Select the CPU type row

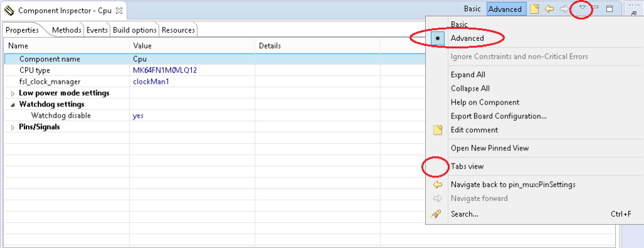click(215, 70)
